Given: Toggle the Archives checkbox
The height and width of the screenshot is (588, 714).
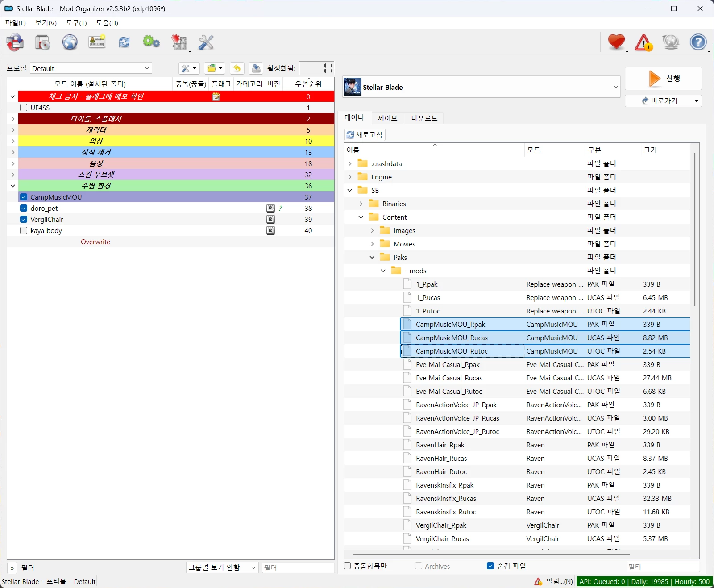Looking at the screenshot, I should [419, 566].
